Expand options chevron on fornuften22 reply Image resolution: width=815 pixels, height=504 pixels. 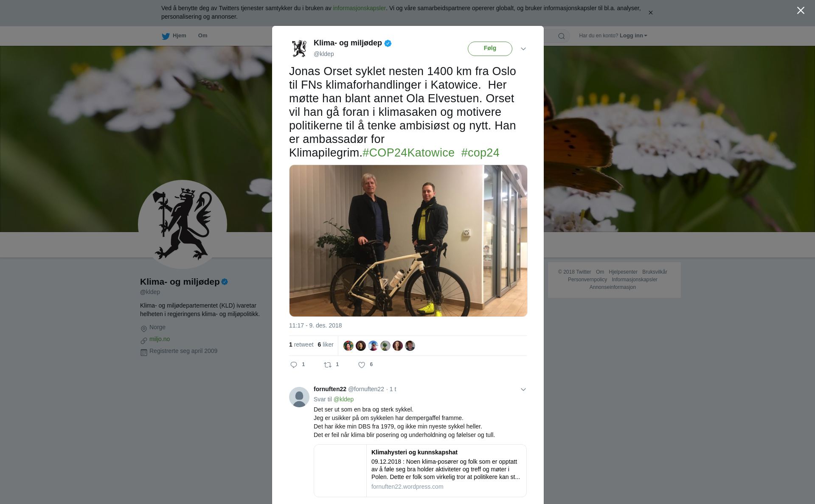click(x=523, y=389)
